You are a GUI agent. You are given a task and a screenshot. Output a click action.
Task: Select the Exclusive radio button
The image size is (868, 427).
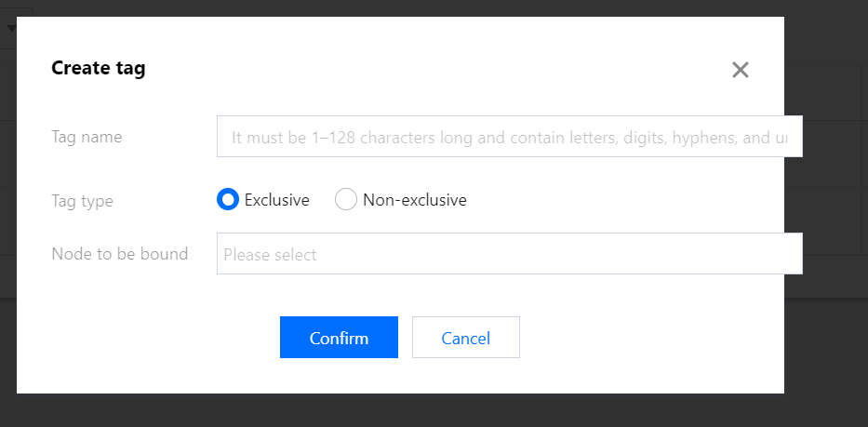(228, 200)
